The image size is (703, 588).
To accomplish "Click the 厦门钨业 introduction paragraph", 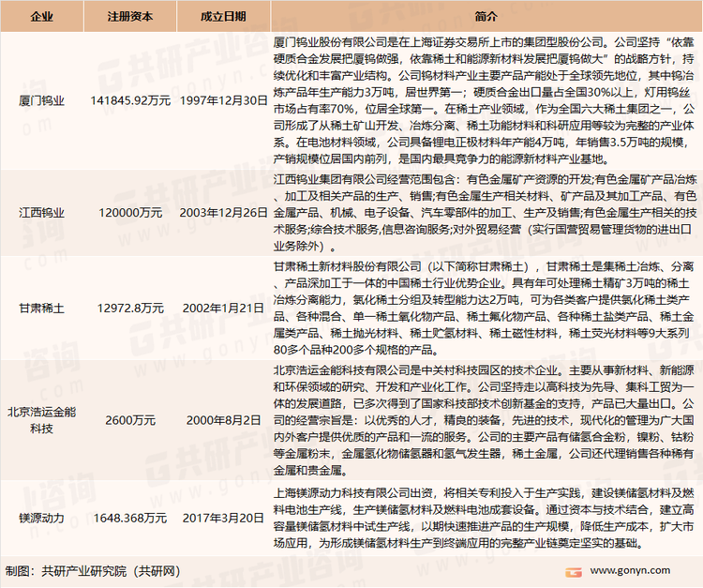I will [x=484, y=100].
